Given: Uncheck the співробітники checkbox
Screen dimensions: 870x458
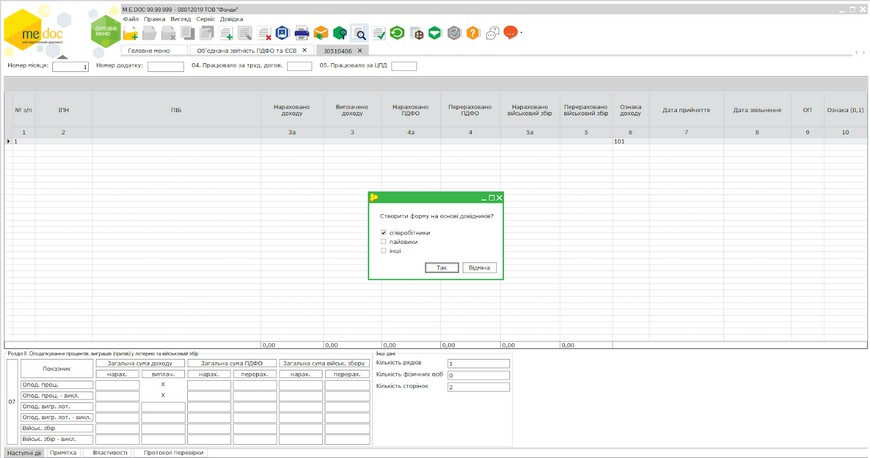Looking at the screenshot, I should [x=384, y=233].
